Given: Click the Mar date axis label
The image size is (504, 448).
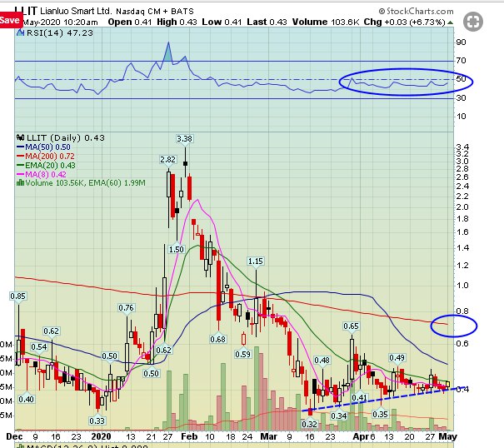Looking at the screenshot, I should coord(269,436).
